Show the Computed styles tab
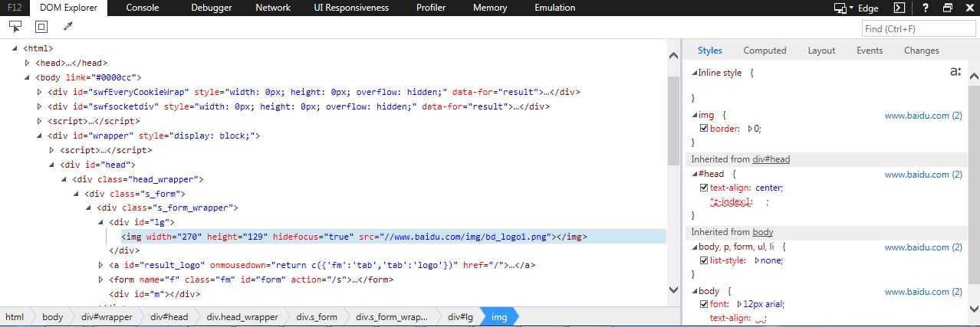980x327 pixels. pyautogui.click(x=765, y=51)
